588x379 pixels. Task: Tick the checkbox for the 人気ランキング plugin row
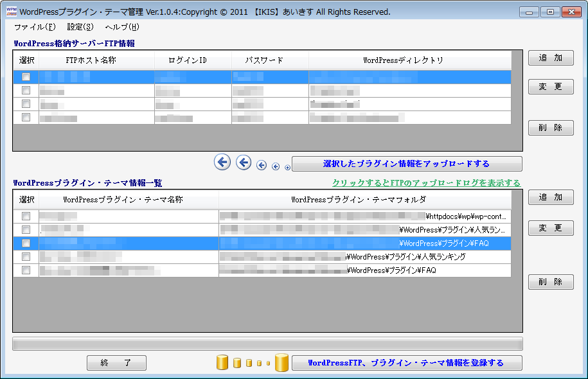click(26, 257)
